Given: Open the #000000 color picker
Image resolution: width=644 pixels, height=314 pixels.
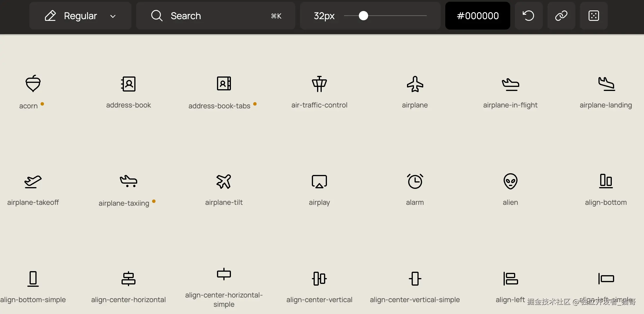Looking at the screenshot, I should [x=477, y=16].
